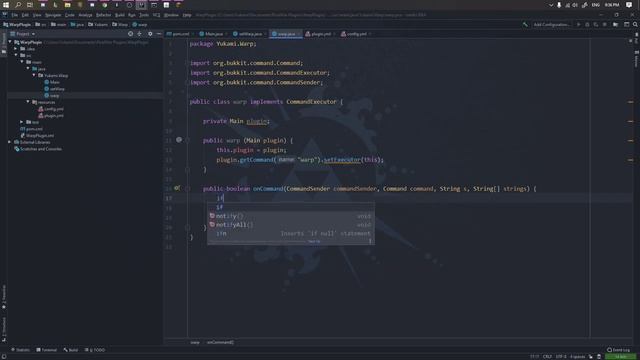
Task: Select notifyAll() completion suggestion
Action: 291,224
